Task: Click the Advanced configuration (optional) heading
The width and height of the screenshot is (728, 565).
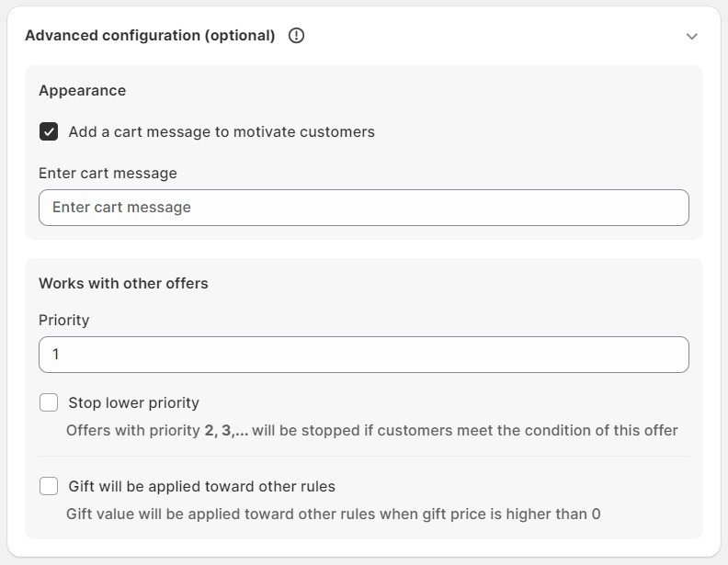Action: click(150, 36)
